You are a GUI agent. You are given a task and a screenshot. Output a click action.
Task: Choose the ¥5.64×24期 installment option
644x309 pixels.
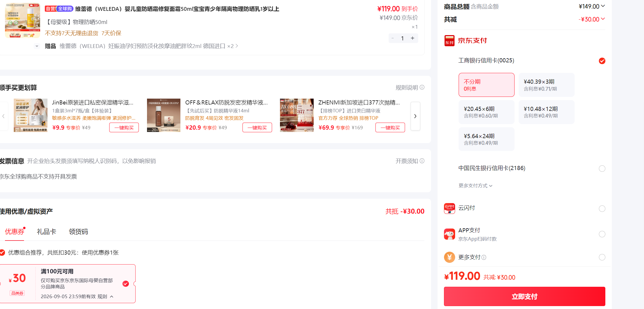point(486,139)
